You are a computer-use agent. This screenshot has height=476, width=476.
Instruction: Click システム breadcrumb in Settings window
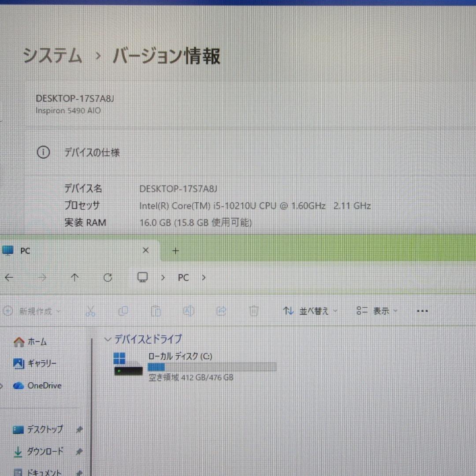coord(52,56)
